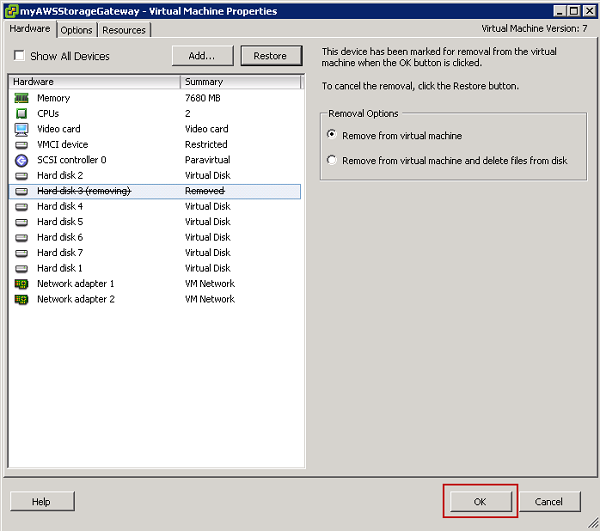Switch to the Options tab
600x531 pixels.
(x=76, y=30)
